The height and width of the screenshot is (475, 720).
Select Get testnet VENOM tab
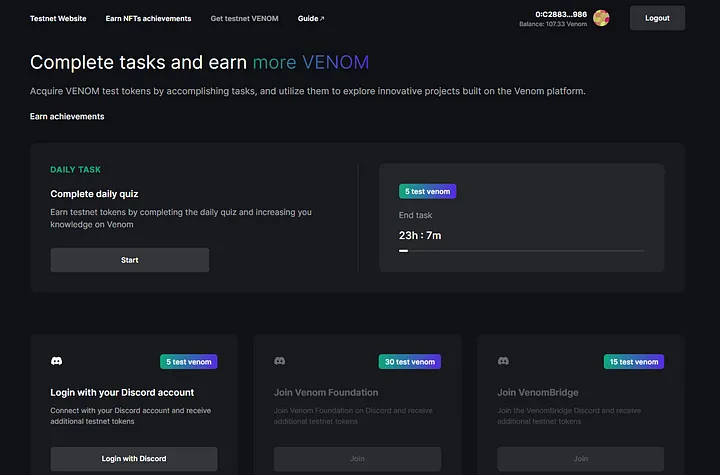point(244,19)
